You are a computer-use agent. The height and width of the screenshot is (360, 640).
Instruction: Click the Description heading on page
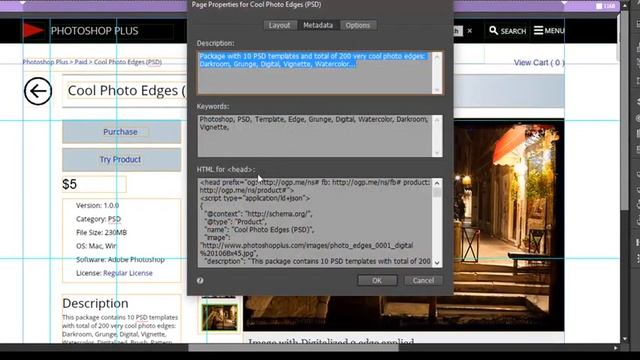point(95,303)
